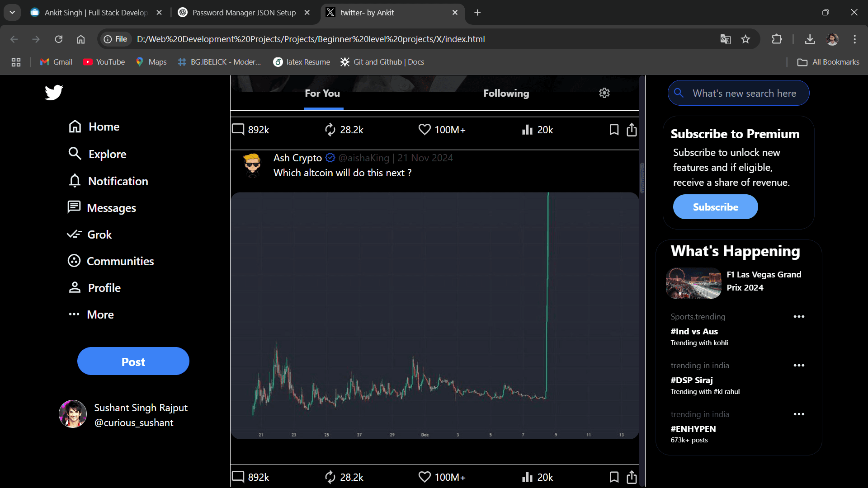Share the top post

(632, 130)
